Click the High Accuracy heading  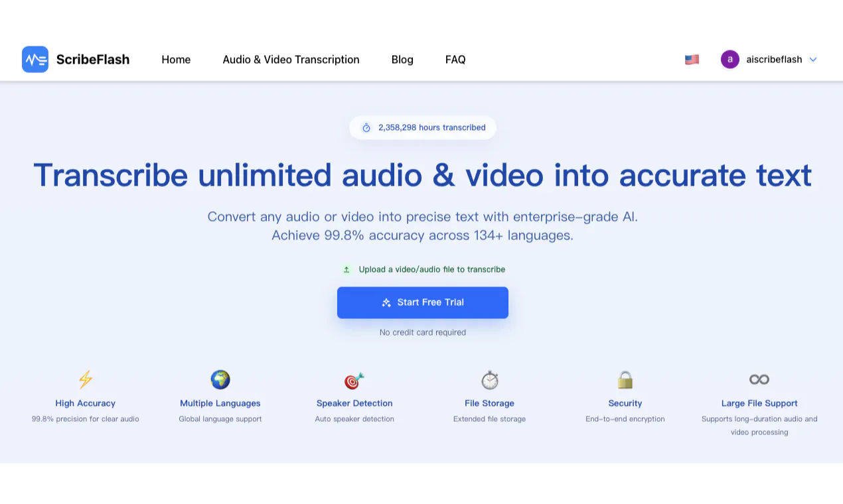[86, 403]
